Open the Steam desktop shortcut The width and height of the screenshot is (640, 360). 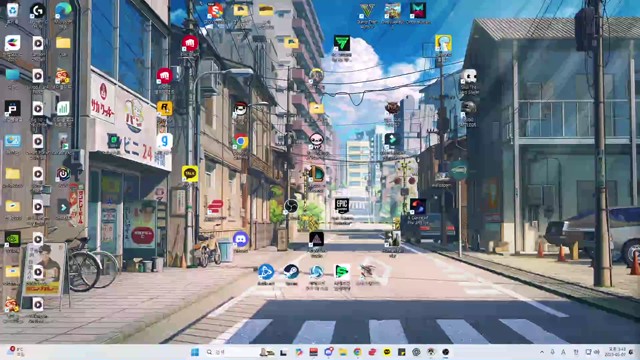point(291,272)
